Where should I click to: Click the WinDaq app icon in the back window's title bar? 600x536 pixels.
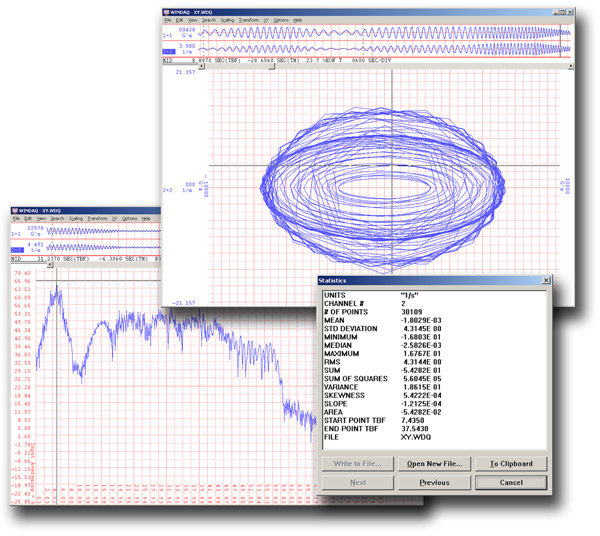15,211
